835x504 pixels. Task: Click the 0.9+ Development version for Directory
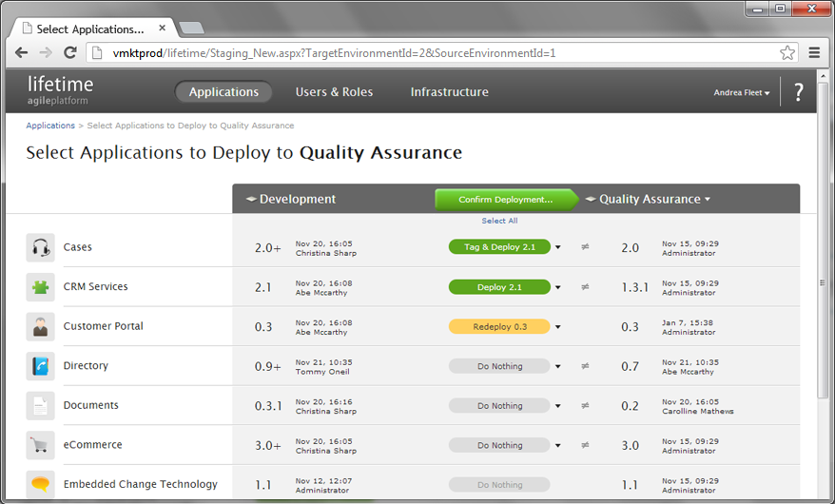pyautogui.click(x=268, y=367)
